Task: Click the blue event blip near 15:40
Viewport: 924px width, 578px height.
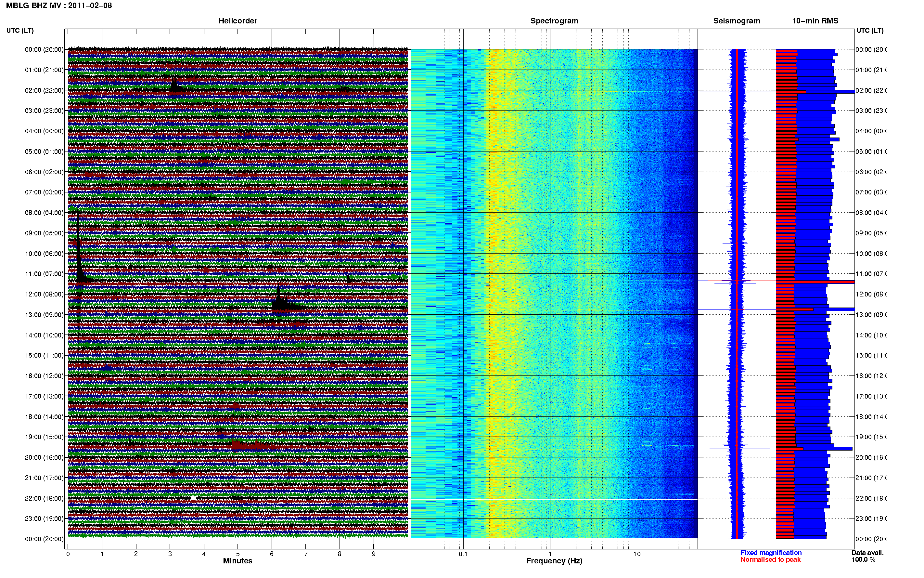Action: pos(107,368)
